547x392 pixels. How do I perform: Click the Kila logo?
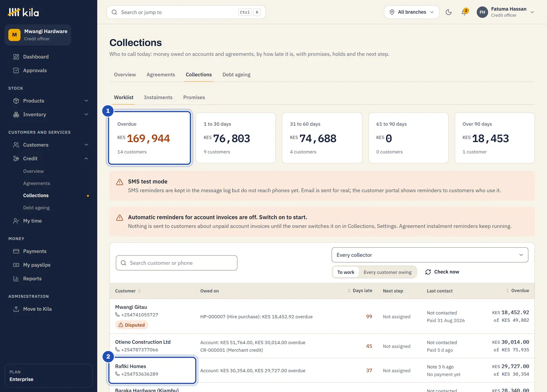[23, 12]
